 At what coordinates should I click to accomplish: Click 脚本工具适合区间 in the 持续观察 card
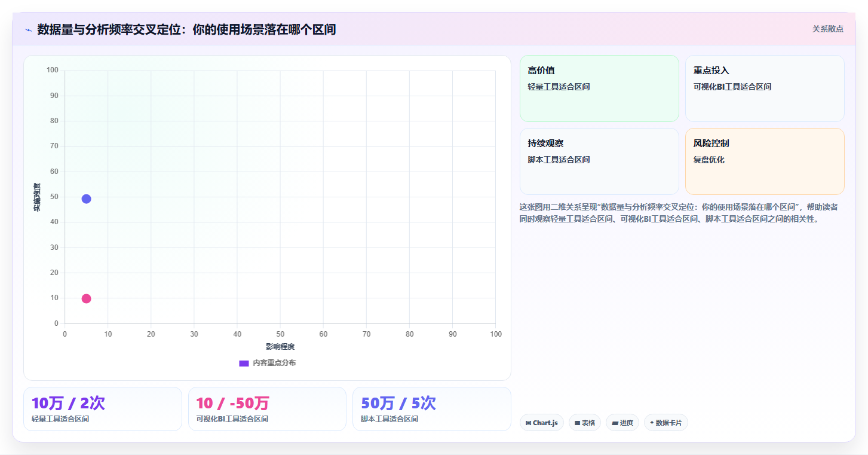coord(559,160)
